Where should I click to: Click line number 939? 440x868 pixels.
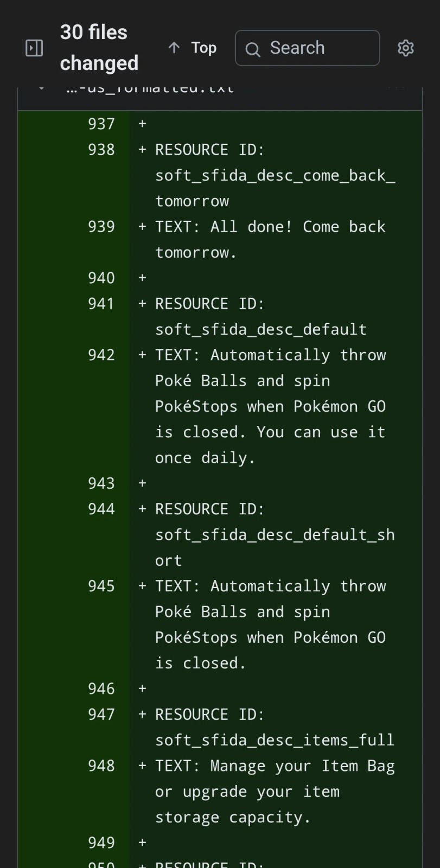coord(101,227)
